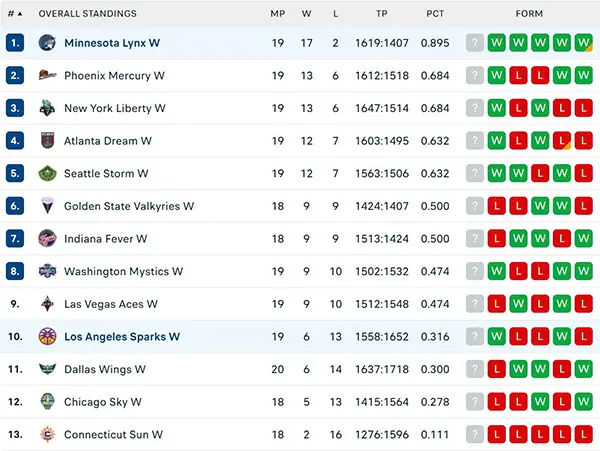Click last form result in Minnesota Lynx row

pyautogui.click(x=584, y=43)
